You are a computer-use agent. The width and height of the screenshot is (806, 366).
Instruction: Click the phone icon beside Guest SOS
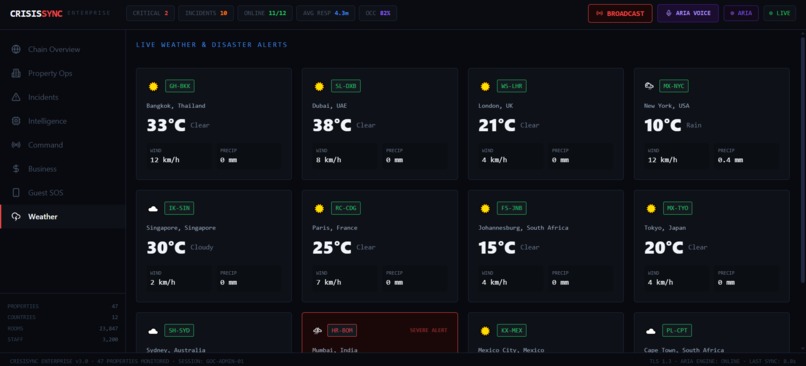point(16,193)
